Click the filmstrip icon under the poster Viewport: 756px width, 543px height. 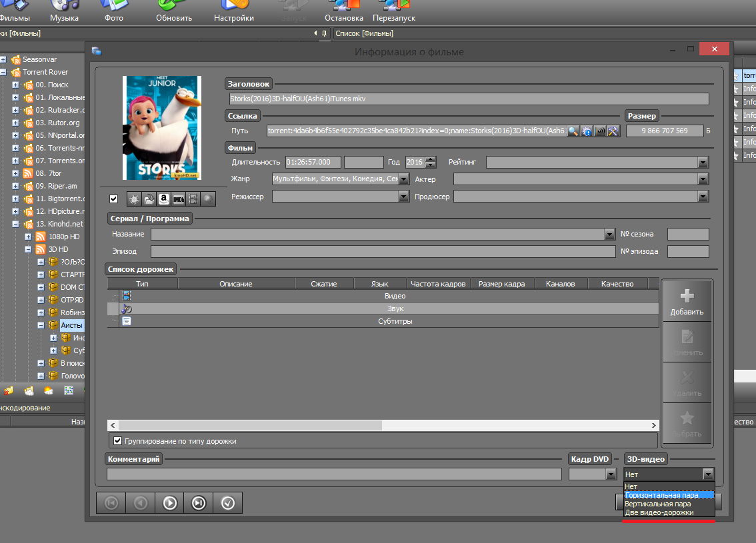tap(193, 199)
